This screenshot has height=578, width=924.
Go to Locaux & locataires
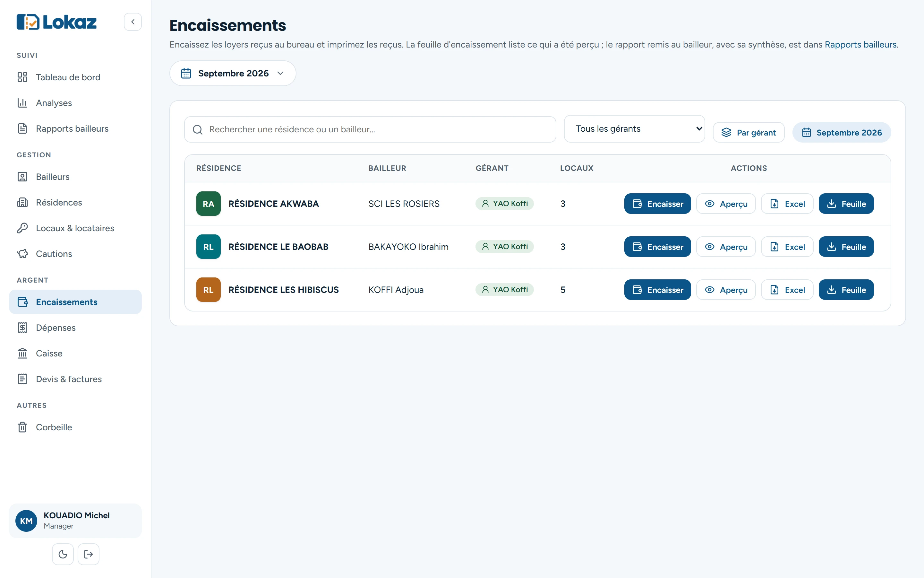[x=75, y=228]
